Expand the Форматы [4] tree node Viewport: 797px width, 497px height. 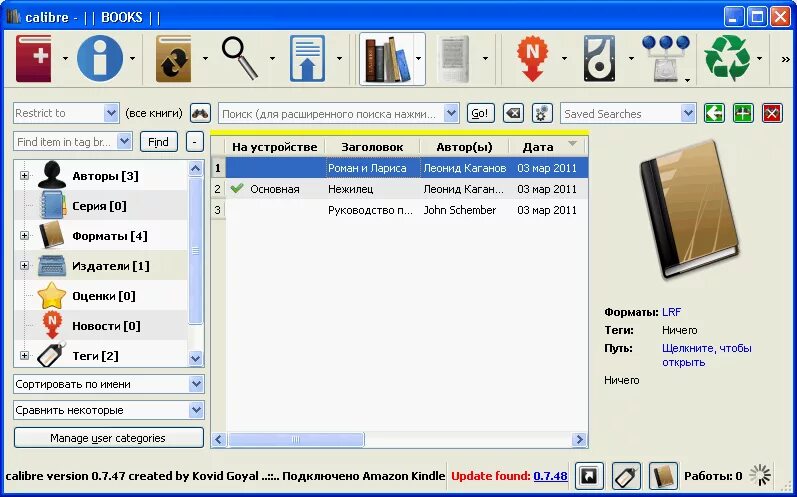[x=24, y=235]
